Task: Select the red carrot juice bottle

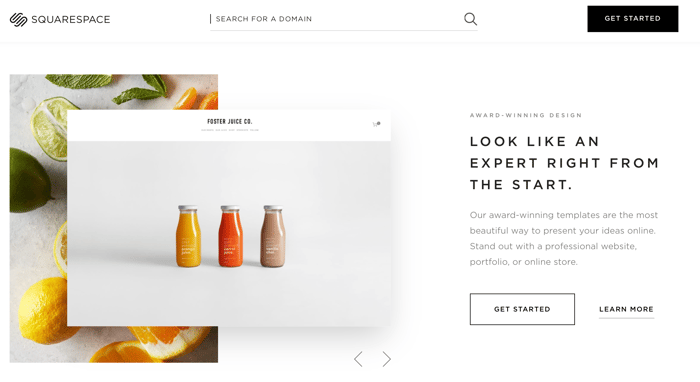Action: (230, 236)
